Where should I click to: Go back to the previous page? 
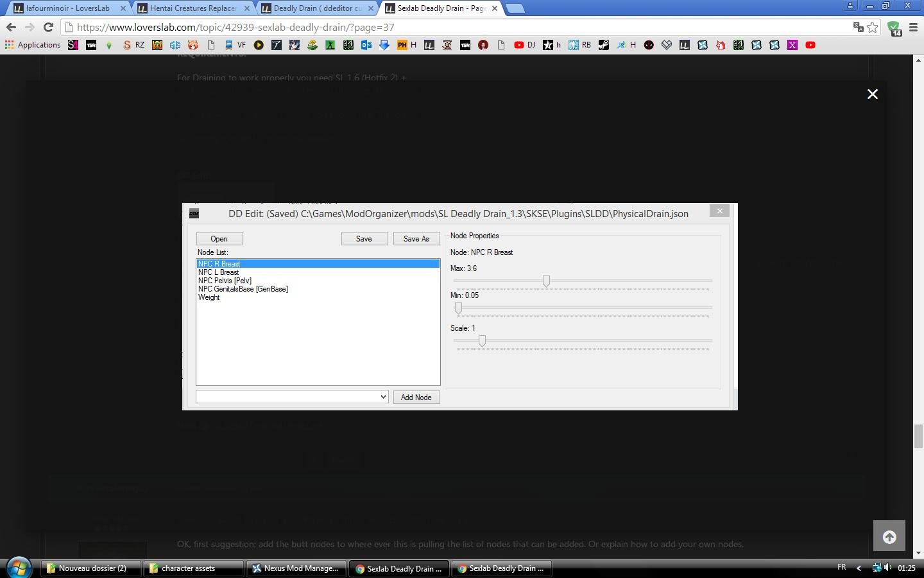[11, 27]
